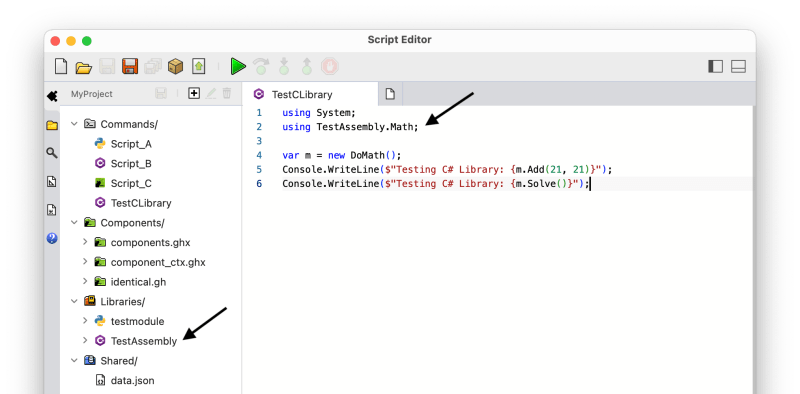Collapse the Commands/ folder
Screen dimensions: 800x394
(x=74, y=124)
